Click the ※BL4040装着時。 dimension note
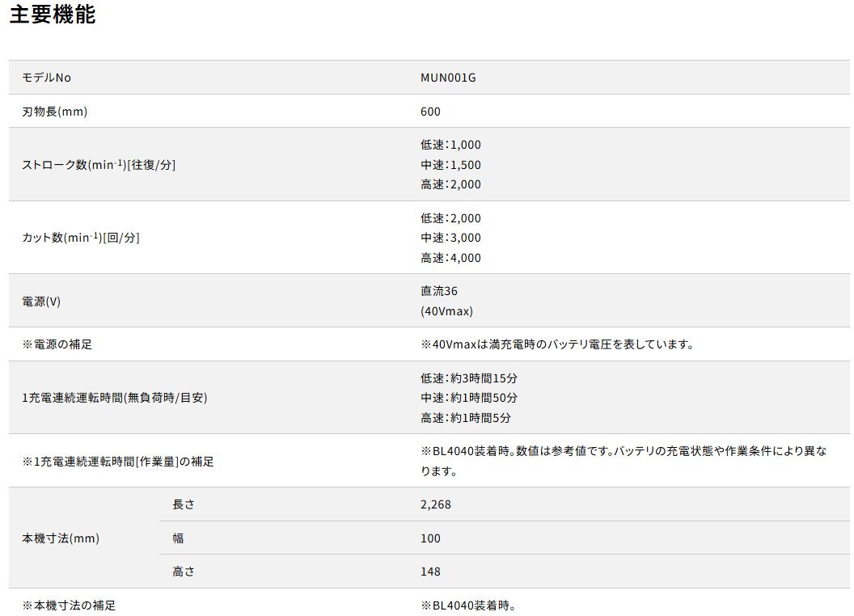The image size is (854, 616). 468,605
